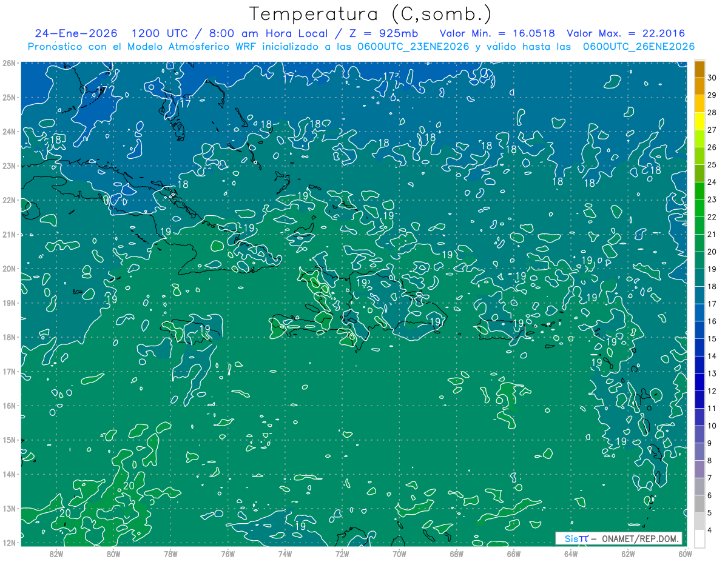Click the '19N' latitude axis label
Screen dimensions: 728x562
(8, 303)
